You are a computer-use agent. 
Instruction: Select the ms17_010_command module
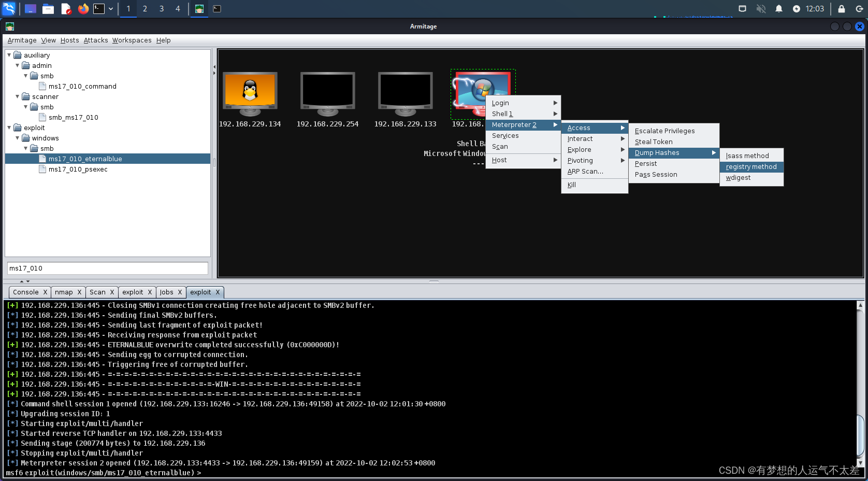point(82,87)
